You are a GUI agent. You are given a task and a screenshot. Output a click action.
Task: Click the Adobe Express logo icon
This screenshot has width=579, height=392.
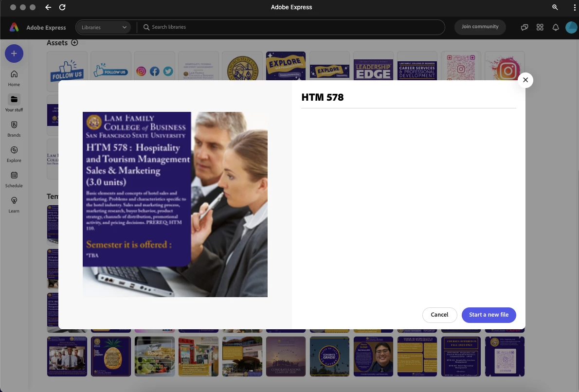coord(14,27)
